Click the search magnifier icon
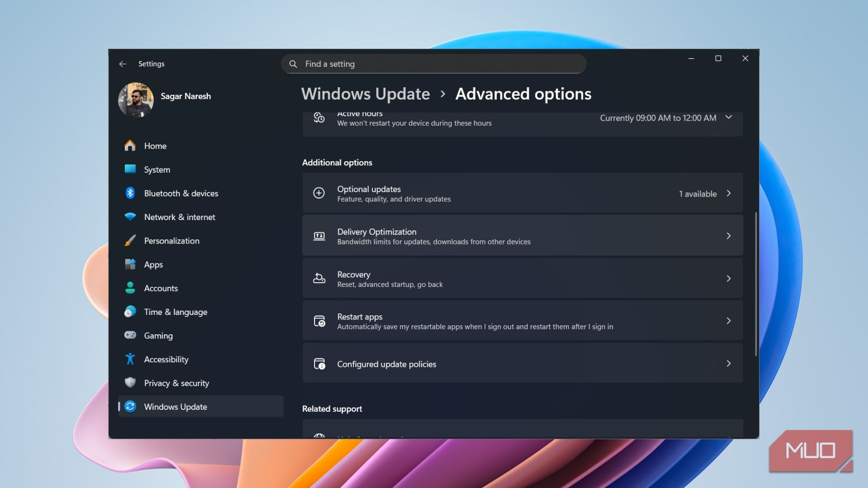Viewport: 868px width, 488px height. click(293, 64)
